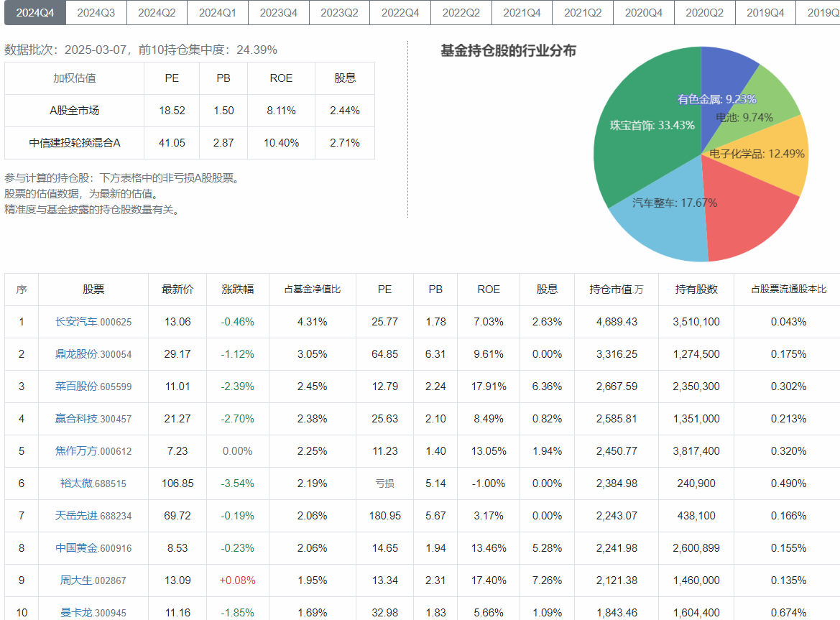This screenshot has height=620, width=840.
Task: Switch to the 2022Q2 tab
Action: [461, 12]
